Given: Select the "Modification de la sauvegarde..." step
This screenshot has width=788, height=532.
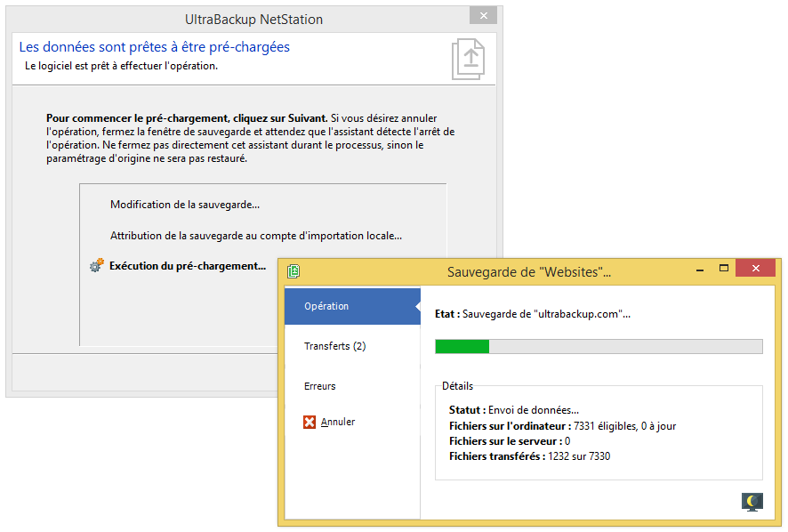Looking at the screenshot, I should (x=185, y=205).
